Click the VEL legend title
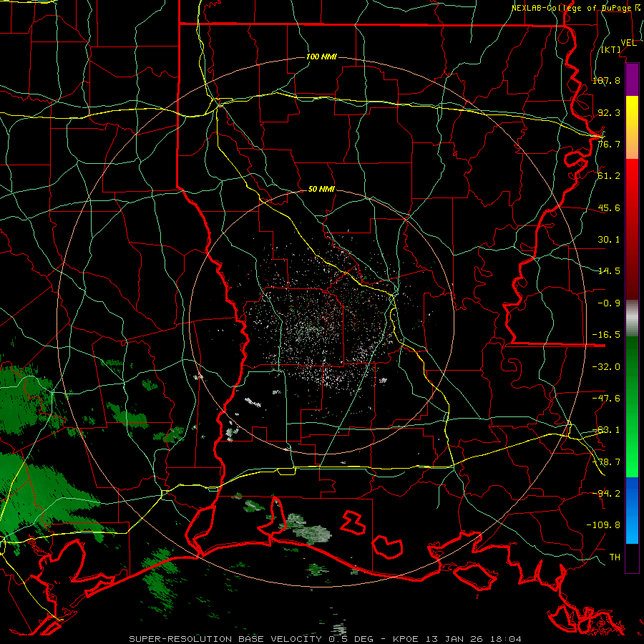644x644 pixels. (628, 43)
